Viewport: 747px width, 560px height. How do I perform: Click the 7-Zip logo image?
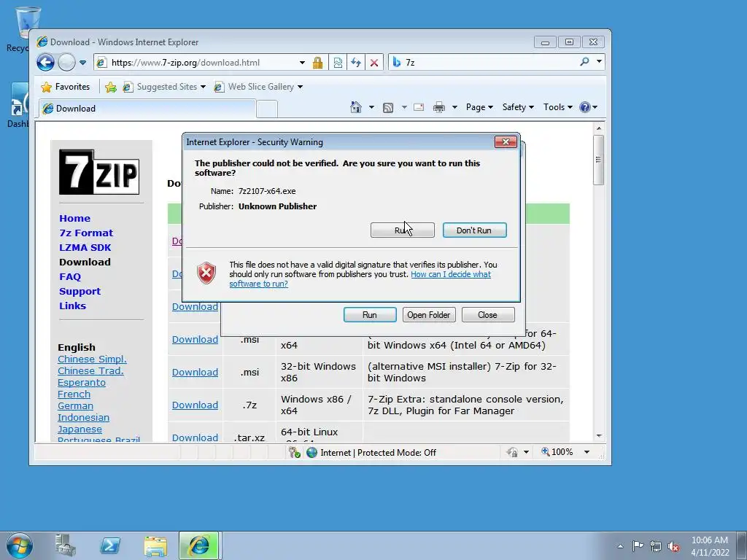coord(99,172)
